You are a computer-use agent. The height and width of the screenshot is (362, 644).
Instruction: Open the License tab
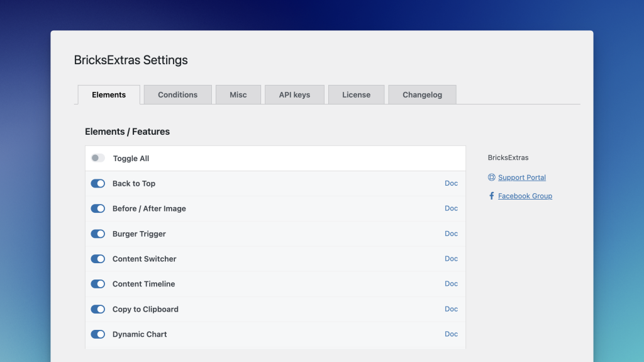[357, 94]
